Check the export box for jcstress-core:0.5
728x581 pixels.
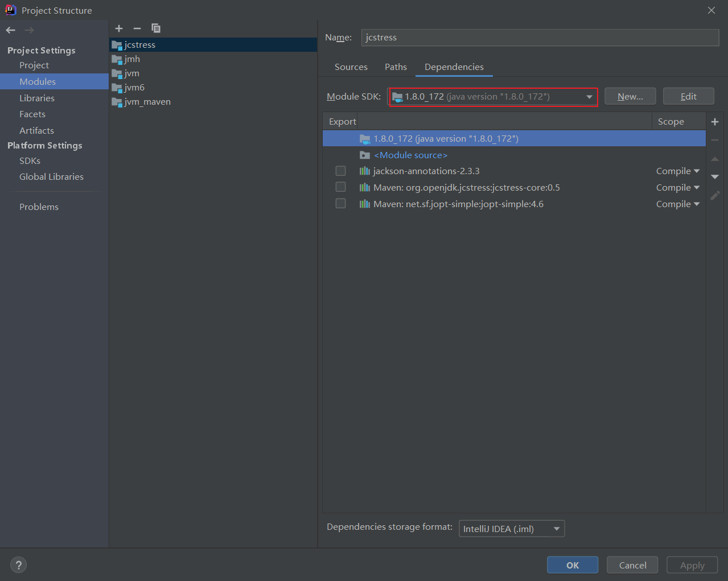click(340, 187)
